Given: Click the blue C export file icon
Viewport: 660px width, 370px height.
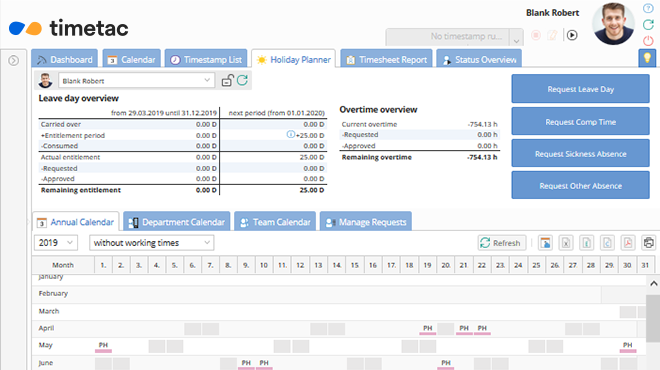Looking at the screenshot, I should 607,243.
